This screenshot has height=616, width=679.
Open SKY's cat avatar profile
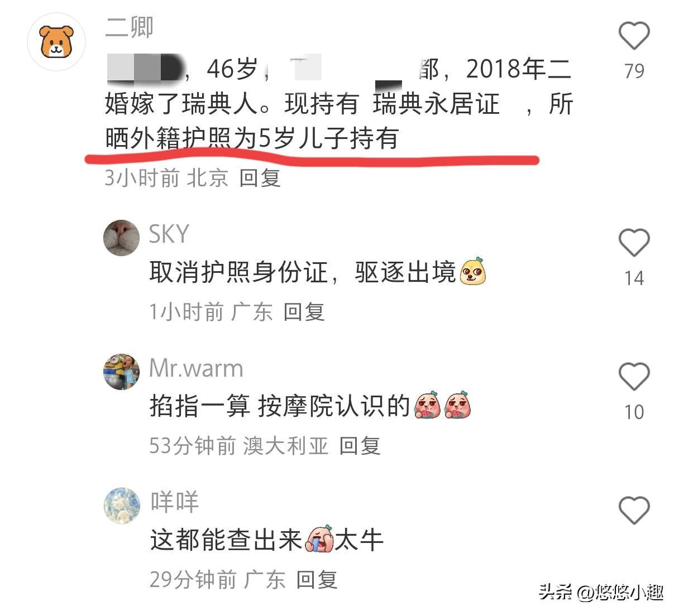122,238
